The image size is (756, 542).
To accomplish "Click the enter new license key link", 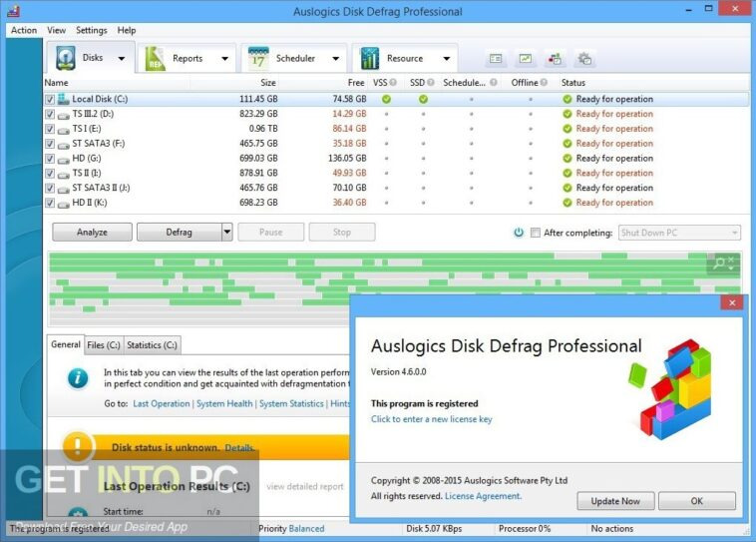I will tap(432, 419).
